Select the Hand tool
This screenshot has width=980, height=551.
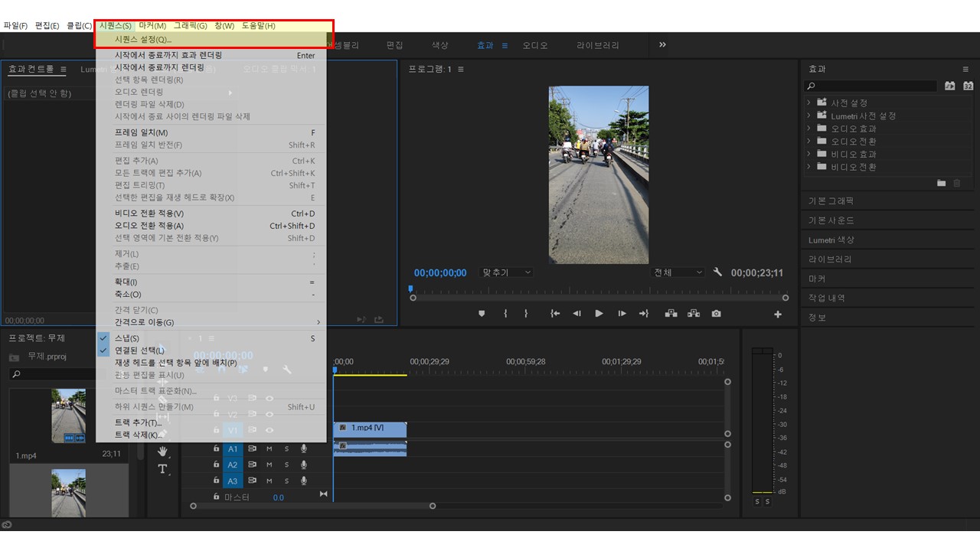pyautogui.click(x=162, y=452)
